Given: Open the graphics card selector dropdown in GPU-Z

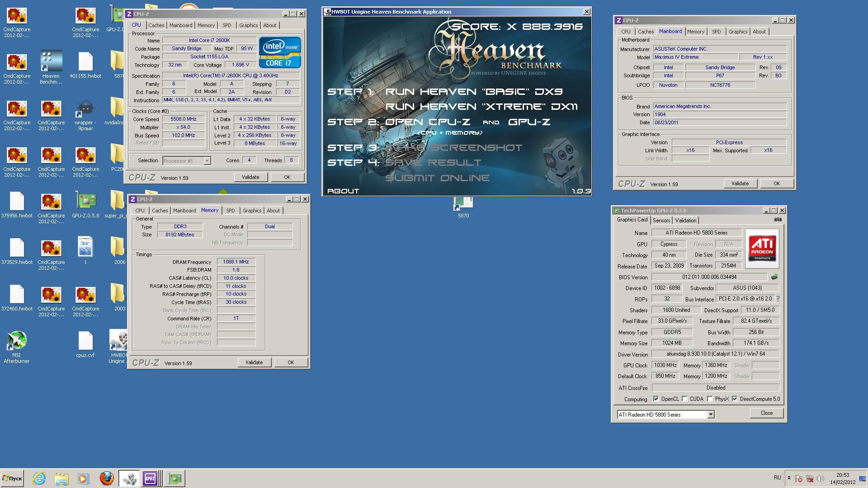Looking at the screenshot, I should point(711,414).
